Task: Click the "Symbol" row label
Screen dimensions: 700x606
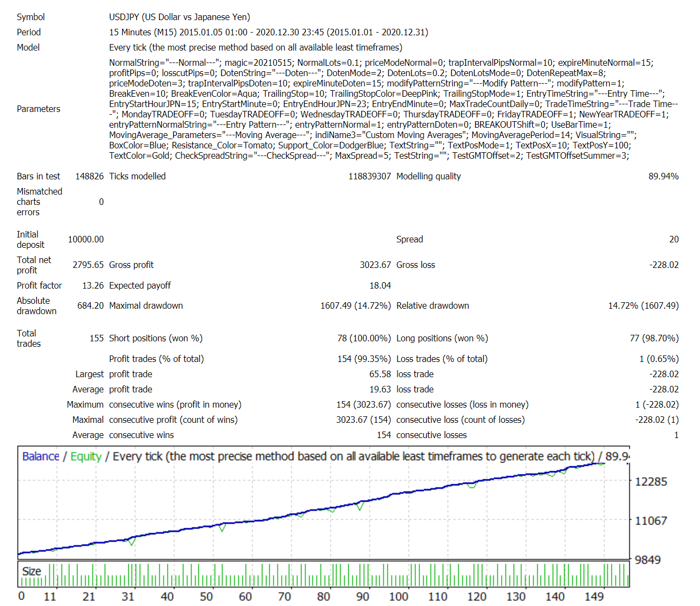Action: tap(31, 17)
